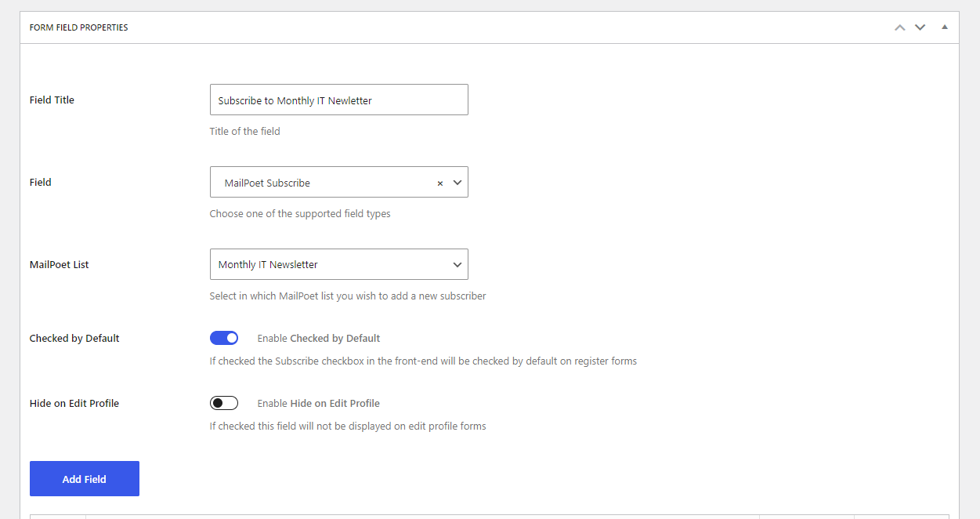This screenshot has height=519, width=980.
Task: Click the 'MailPoet List' label
Action: pos(60,264)
